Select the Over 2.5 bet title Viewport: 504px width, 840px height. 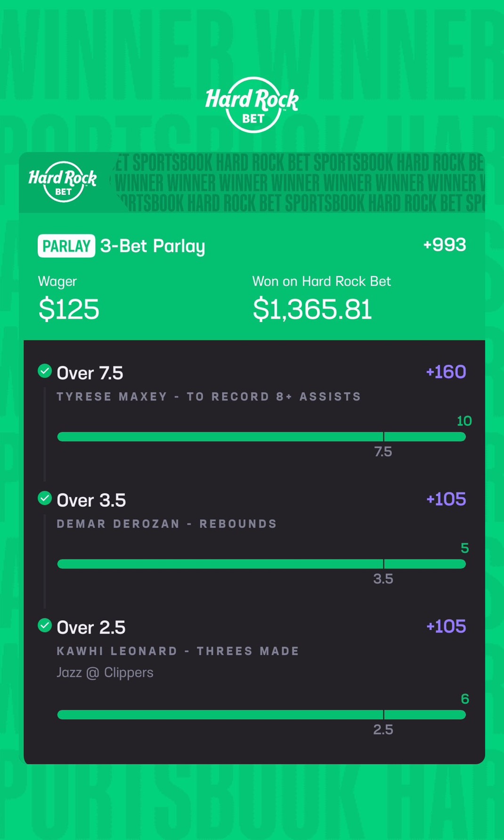tap(91, 628)
